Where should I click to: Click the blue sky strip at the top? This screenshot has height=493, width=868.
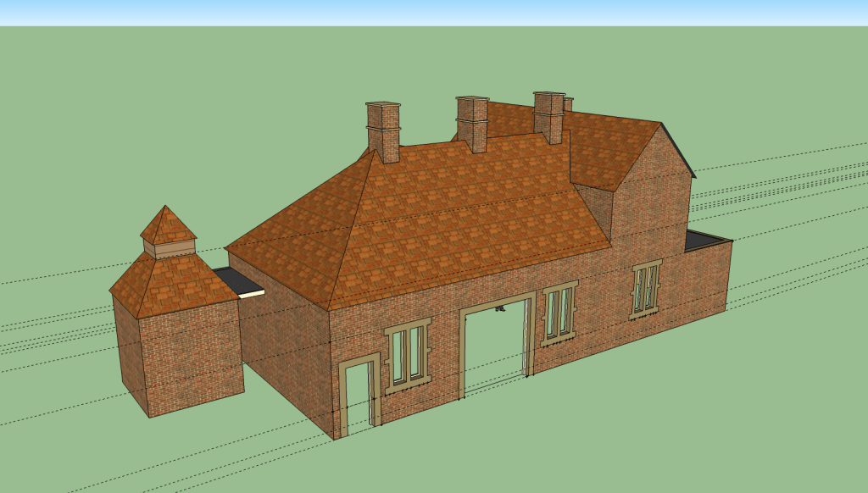(434, 12)
